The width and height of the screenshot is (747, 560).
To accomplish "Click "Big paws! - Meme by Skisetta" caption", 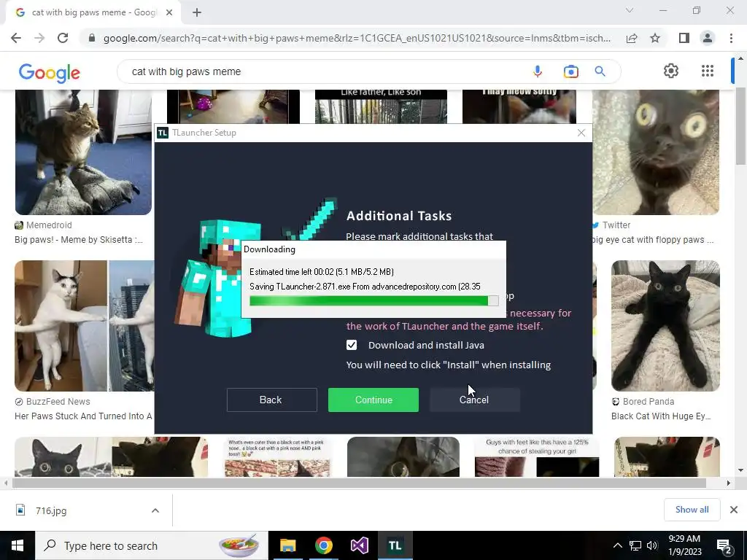I will (79, 239).
